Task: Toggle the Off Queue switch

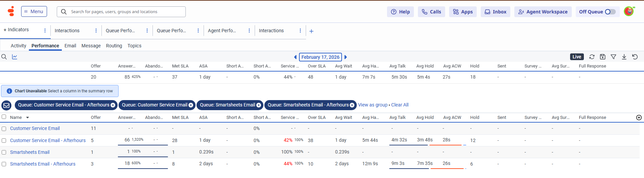Action: point(610,12)
